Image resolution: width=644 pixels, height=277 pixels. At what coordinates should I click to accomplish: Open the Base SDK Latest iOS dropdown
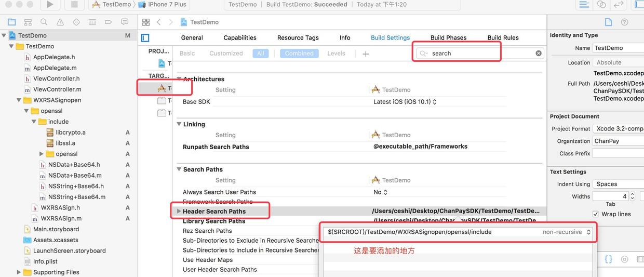pyautogui.click(x=405, y=102)
